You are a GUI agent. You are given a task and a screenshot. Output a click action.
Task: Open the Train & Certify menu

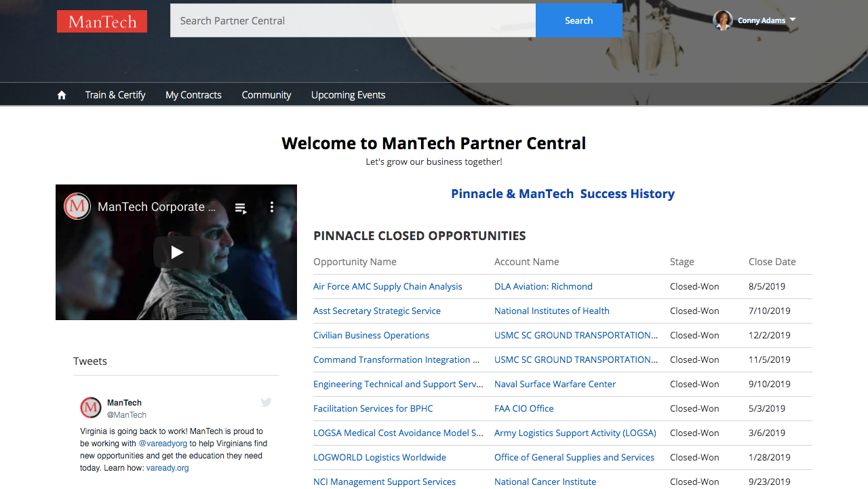click(115, 95)
